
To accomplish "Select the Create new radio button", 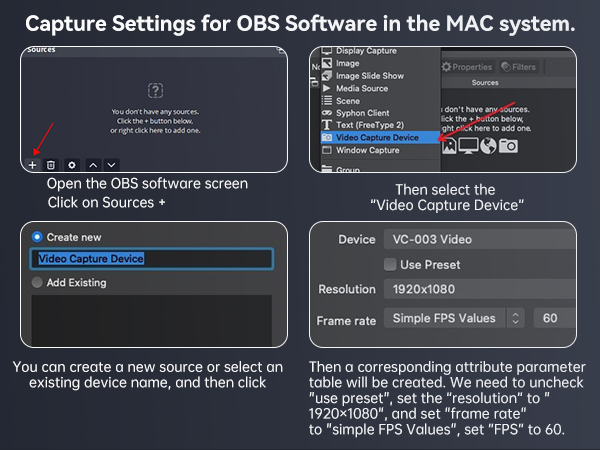I will 38,237.
